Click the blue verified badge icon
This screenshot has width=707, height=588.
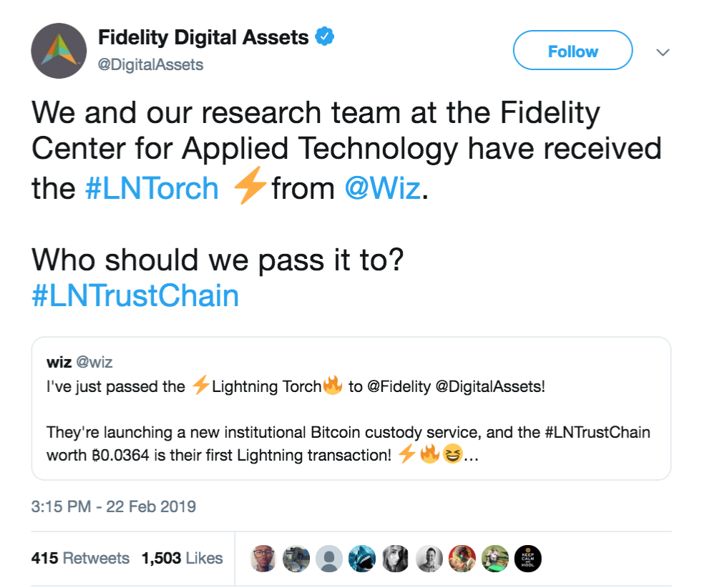pos(325,36)
